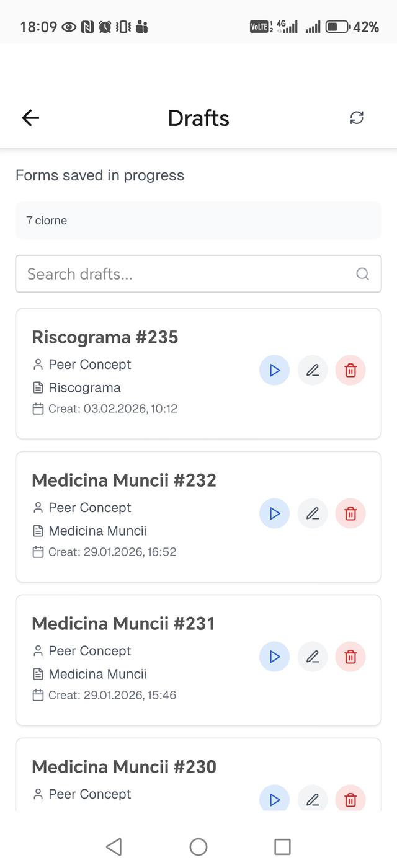This screenshot has width=397, height=868.
Task: Resume draft Medicina Muncii #232
Action: click(x=274, y=514)
